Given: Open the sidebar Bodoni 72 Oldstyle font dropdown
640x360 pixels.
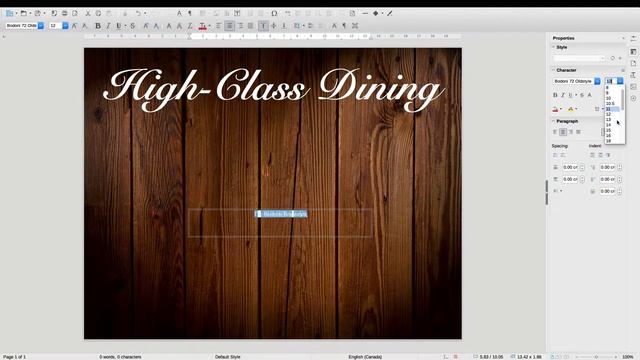Looking at the screenshot, I should click(597, 81).
